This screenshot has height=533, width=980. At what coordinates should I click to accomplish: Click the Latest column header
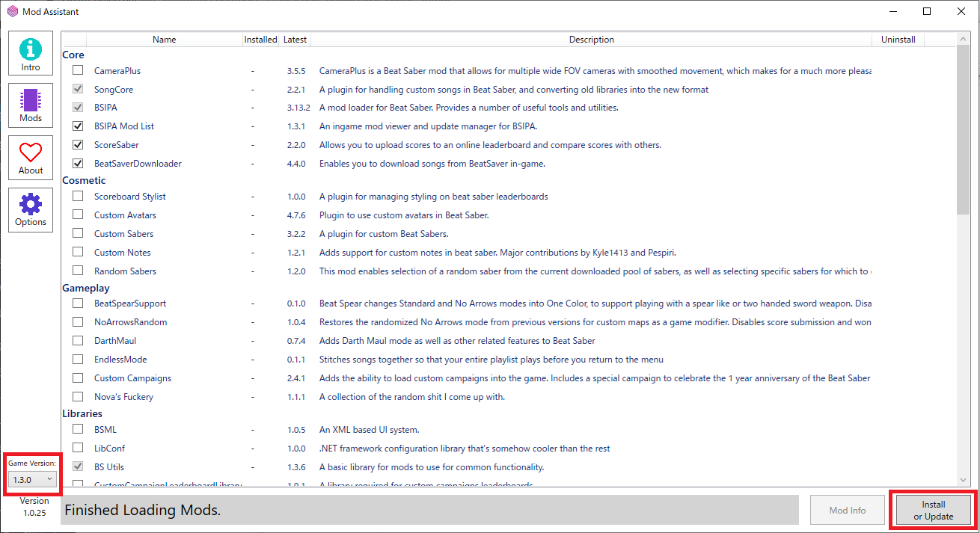(295, 40)
